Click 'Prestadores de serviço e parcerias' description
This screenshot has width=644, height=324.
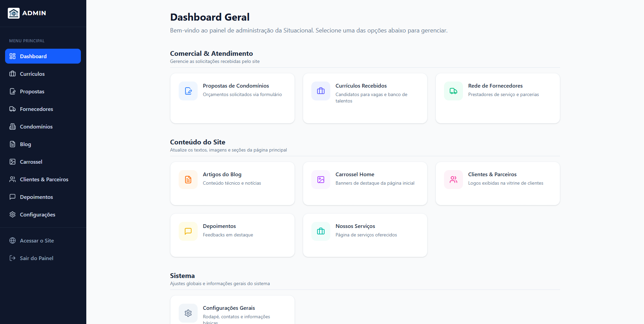coord(504,95)
